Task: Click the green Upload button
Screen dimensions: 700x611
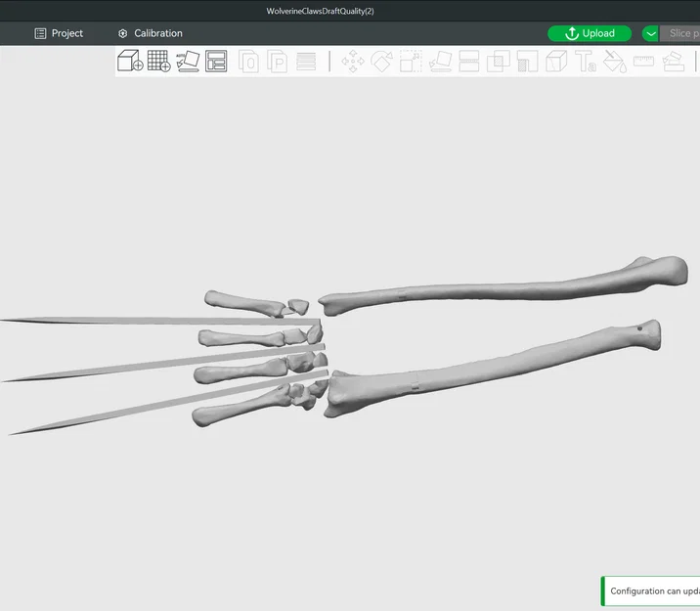Action: (x=590, y=33)
